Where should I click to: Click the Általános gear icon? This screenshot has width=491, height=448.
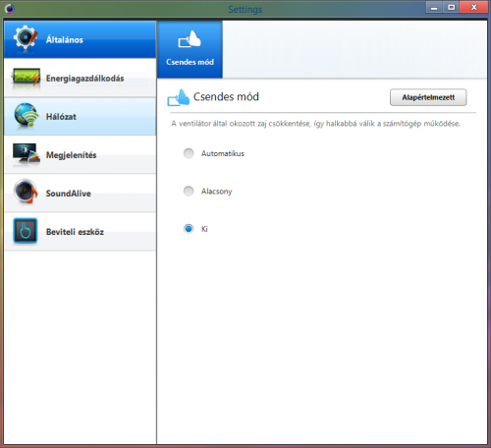[x=26, y=37]
